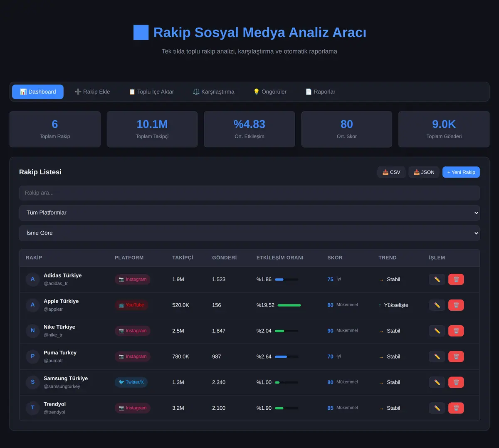Click the Ort. Etkileşim stat card
Viewport: 499px width, 448px height.
(249, 129)
